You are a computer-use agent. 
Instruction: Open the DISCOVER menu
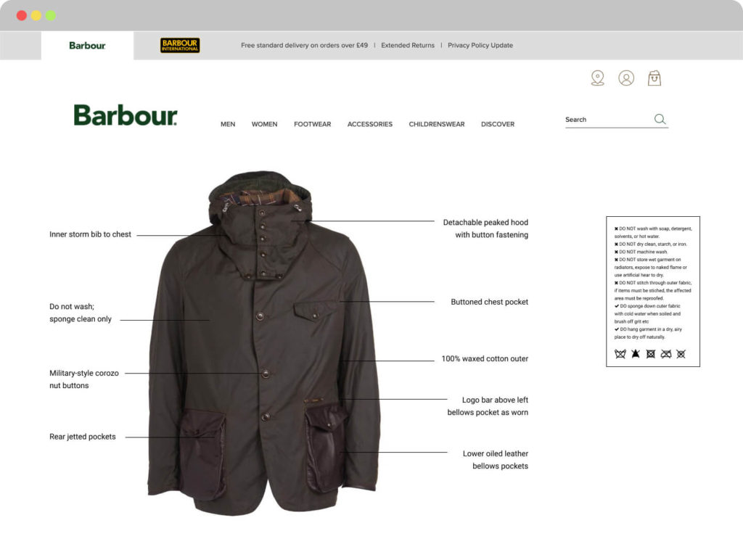coord(498,124)
